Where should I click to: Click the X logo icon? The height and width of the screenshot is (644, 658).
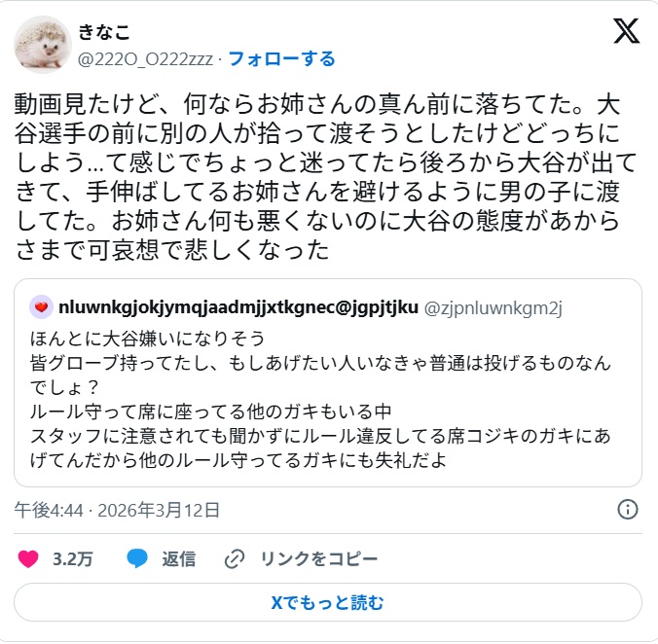point(626,31)
